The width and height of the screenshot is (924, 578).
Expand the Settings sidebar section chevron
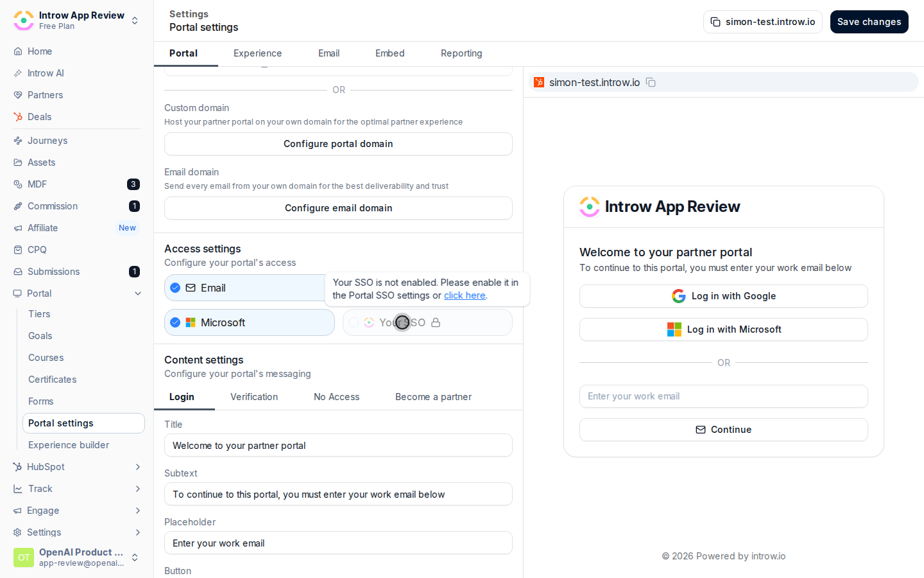pyautogui.click(x=138, y=532)
